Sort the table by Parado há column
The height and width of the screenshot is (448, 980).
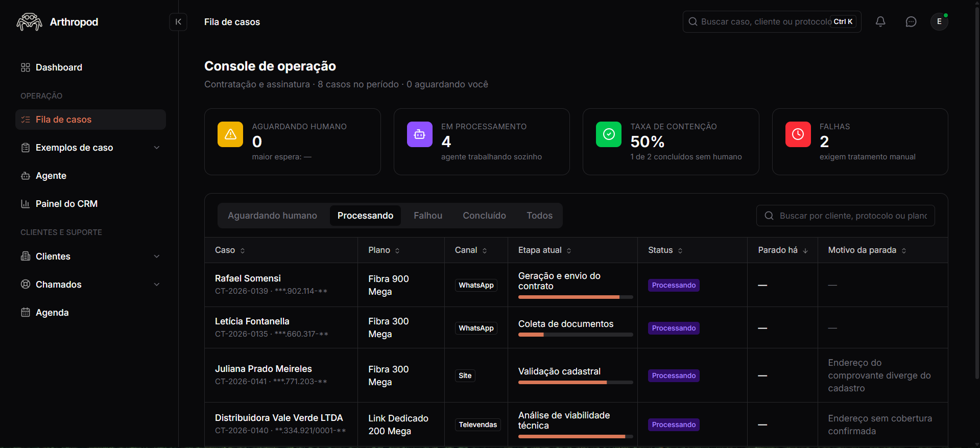pos(783,250)
